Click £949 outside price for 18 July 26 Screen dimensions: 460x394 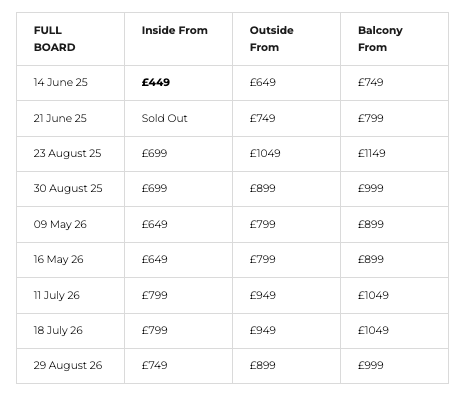[x=263, y=330]
